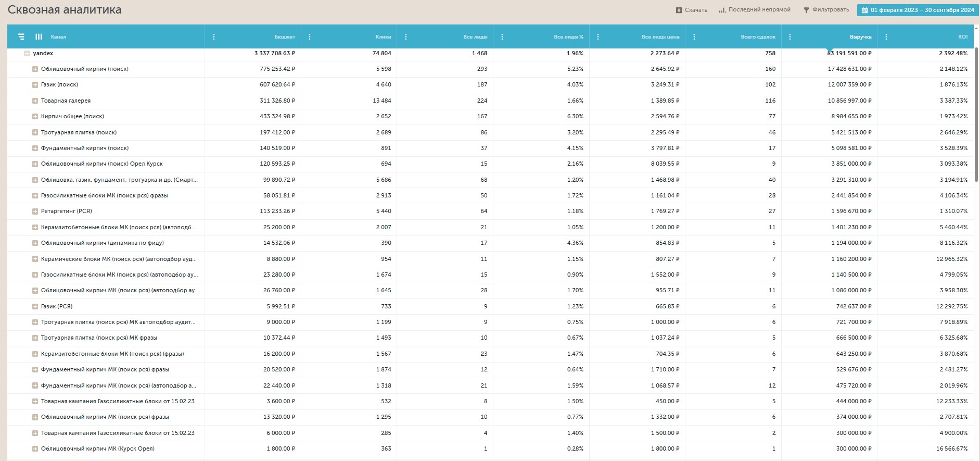Expand the Товарная галерея campaign row
The height and width of the screenshot is (461, 980).
point(35,101)
